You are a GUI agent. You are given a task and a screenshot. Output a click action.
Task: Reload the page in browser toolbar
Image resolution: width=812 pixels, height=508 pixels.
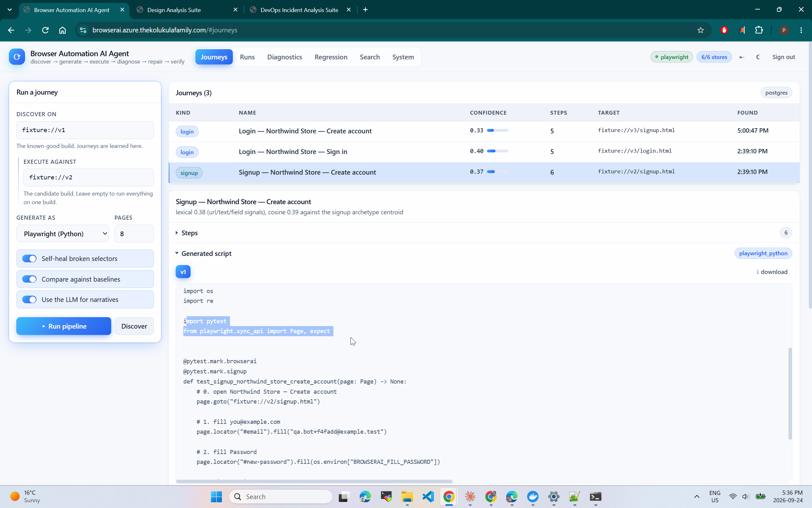click(x=45, y=30)
